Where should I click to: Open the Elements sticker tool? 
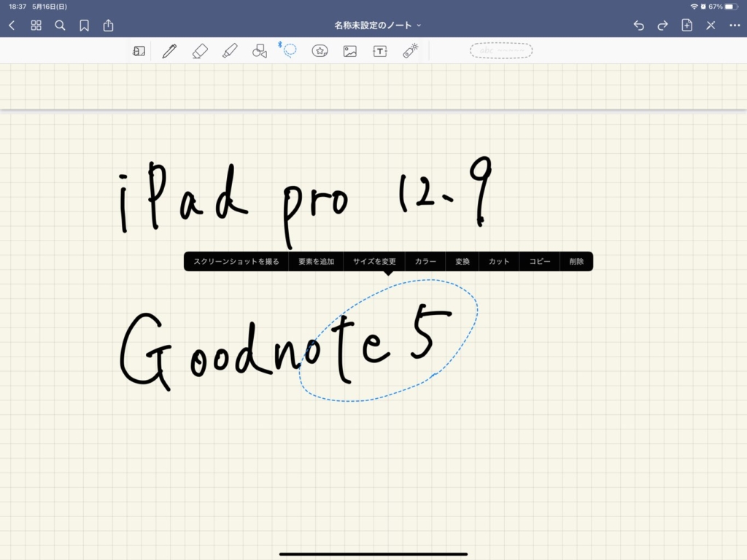pyautogui.click(x=320, y=51)
